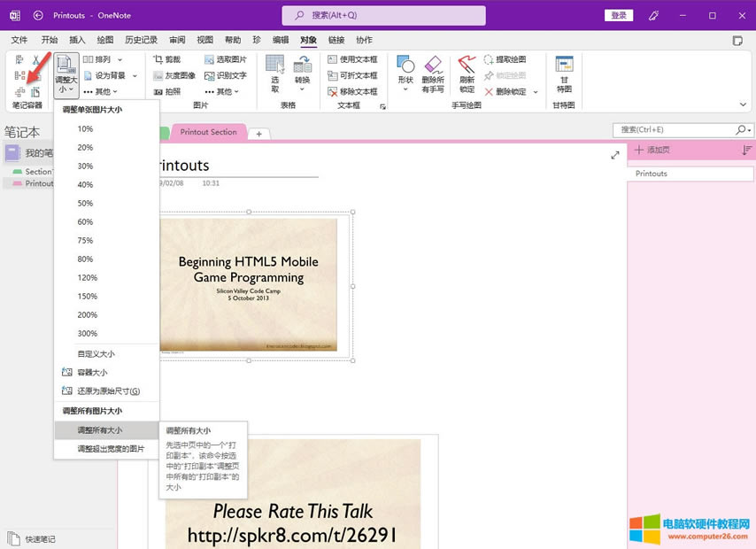Screen dimensions: 756x549
Task: Select 调整所有大小 menu entry
Action: (100, 430)
